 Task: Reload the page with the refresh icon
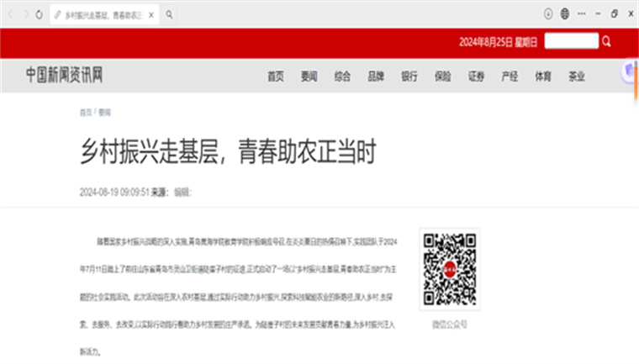point(39,14)
